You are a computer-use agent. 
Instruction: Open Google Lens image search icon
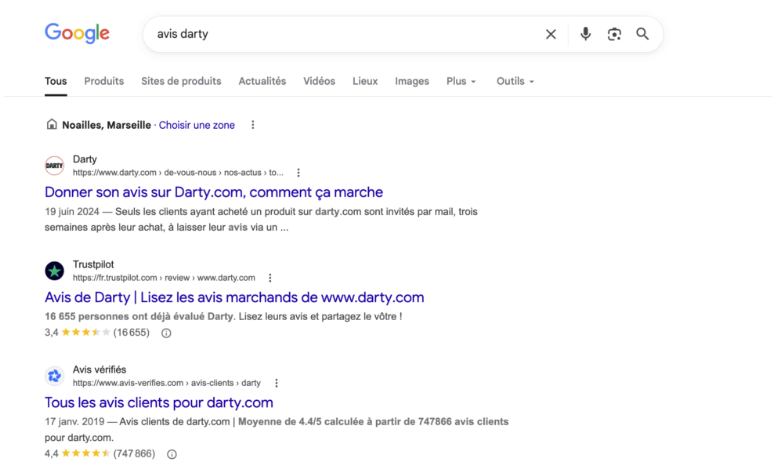(614, 34)
